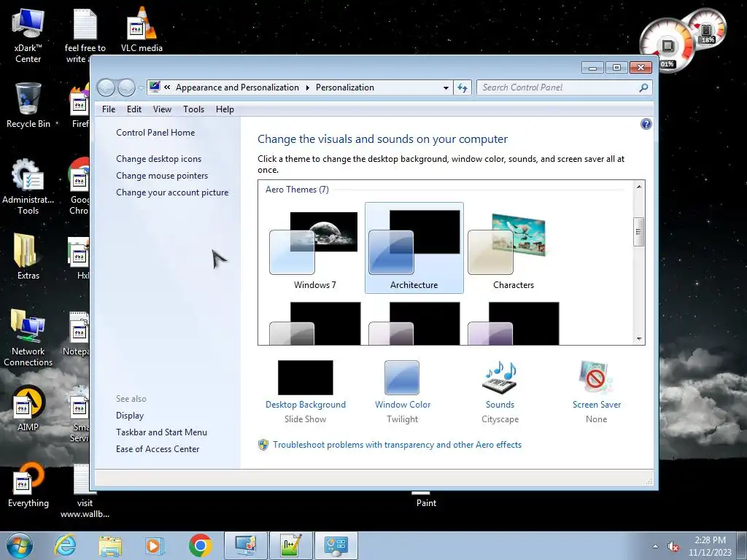Open the Sounds link
Viewport: 747px width, 560px height.
pos(500,405)
